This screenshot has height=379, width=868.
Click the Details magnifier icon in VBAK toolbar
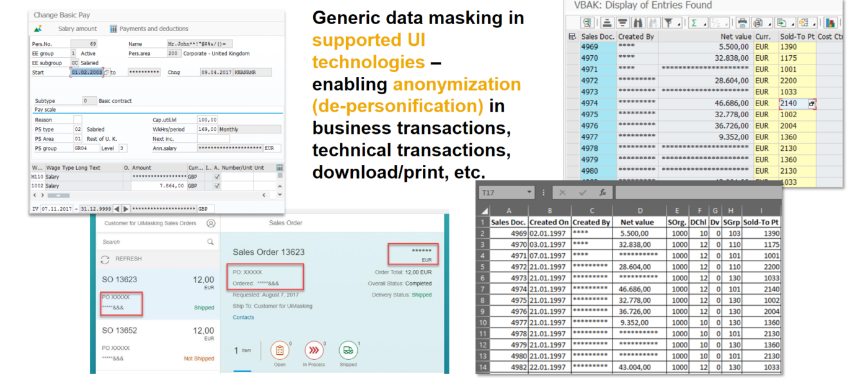pos(587,23)
